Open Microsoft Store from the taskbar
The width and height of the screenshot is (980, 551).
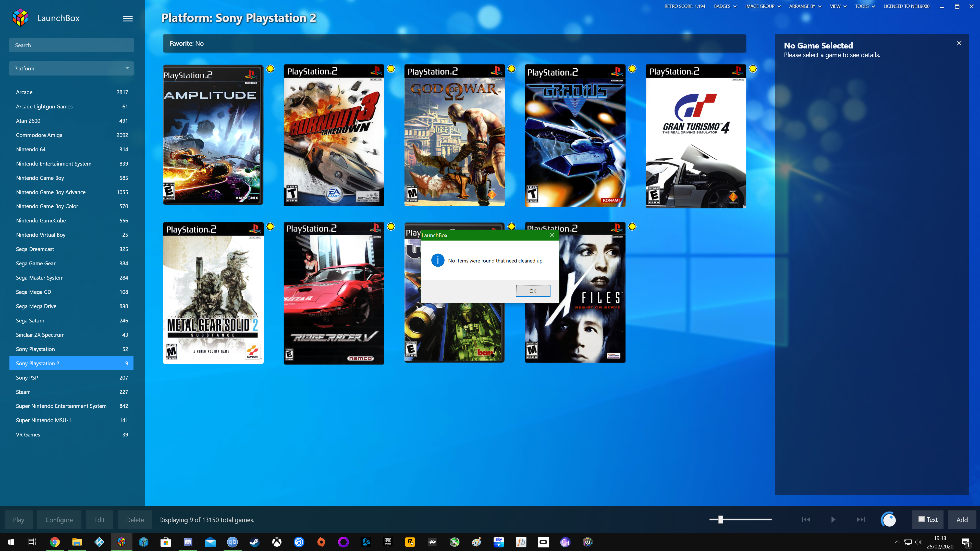point(166,542)
